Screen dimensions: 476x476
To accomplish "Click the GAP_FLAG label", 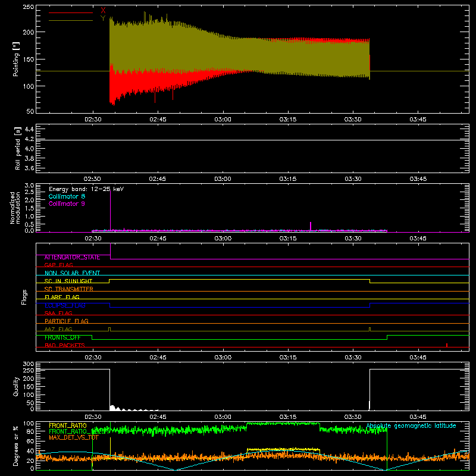I will point(58,265).
